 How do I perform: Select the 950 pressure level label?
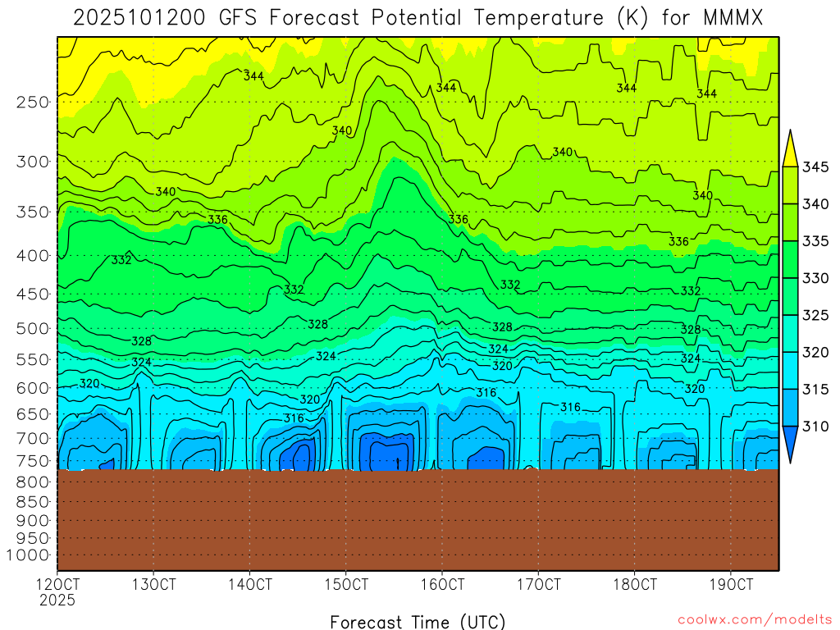pos(33,538)
